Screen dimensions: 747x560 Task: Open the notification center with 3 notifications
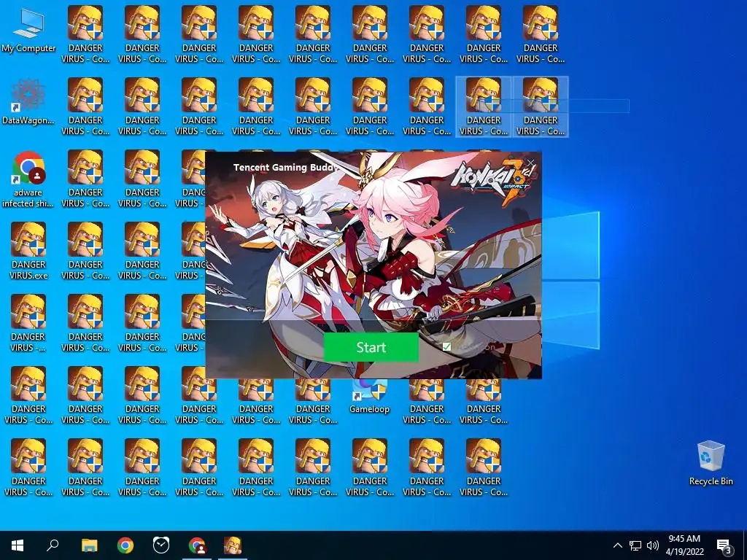[x=724, y=545]
